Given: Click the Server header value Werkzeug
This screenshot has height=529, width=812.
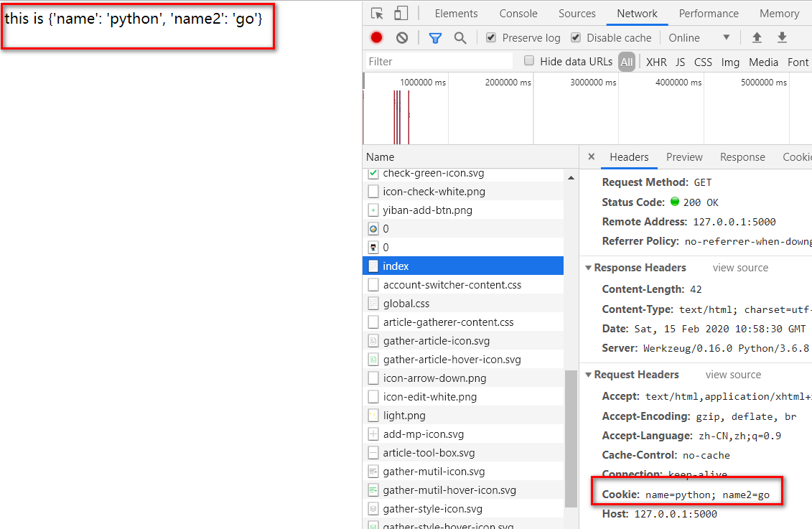Looking at the screenshot, I should (726, 348).
